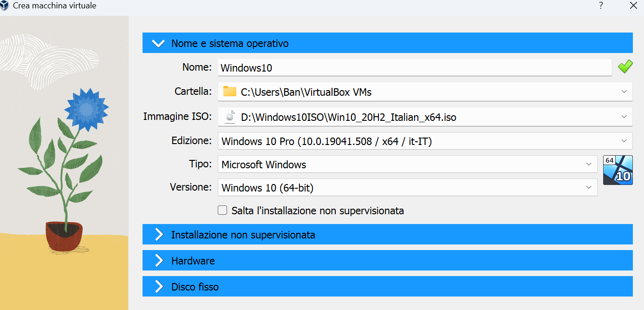Click the question mark help button
The image size is (644, 310).
click(601, 6)
